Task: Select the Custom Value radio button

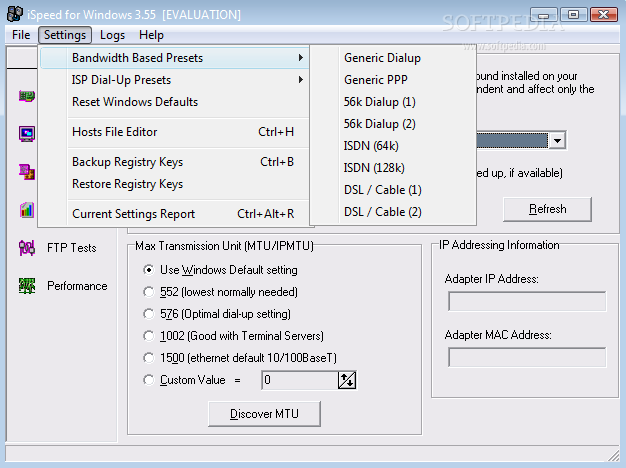Action: pyautogui.click(x=149, y=380)
